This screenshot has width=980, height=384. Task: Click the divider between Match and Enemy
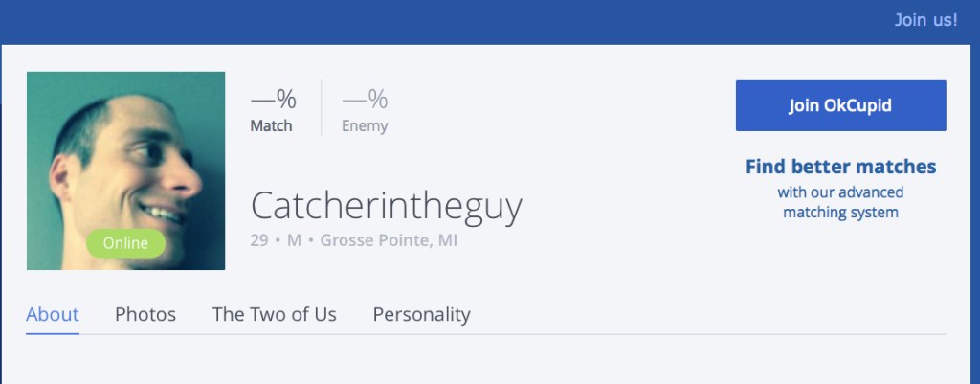coord(321,107)
